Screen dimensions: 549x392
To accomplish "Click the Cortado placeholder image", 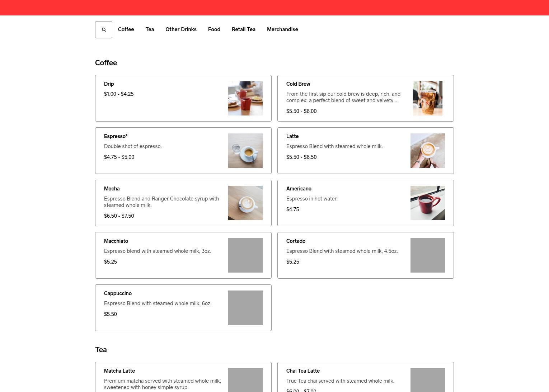I will point(428,255).
